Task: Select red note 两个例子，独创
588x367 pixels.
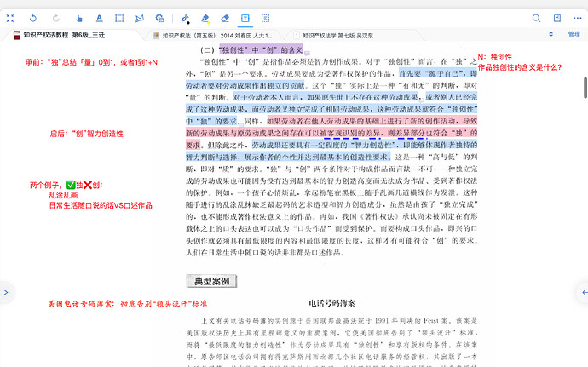Action: 66,185
